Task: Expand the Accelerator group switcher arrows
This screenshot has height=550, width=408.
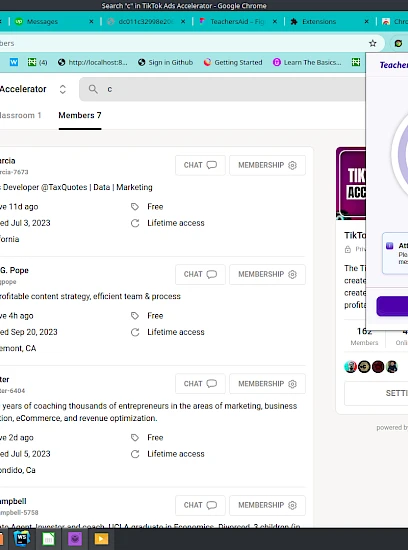Action: point(62,89)
